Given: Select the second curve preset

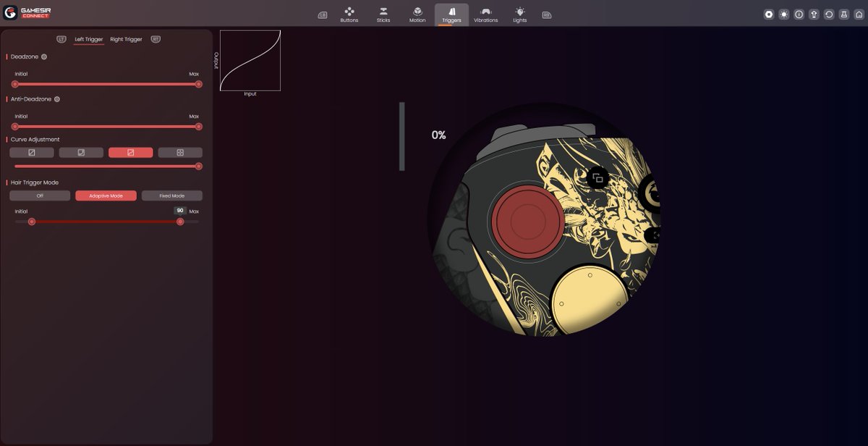Looking at the screenshot, I should [81, 153].
